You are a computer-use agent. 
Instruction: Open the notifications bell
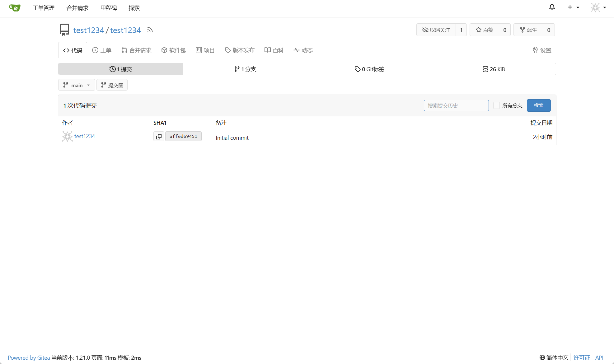pyautogui.click(x=552, y=7)
